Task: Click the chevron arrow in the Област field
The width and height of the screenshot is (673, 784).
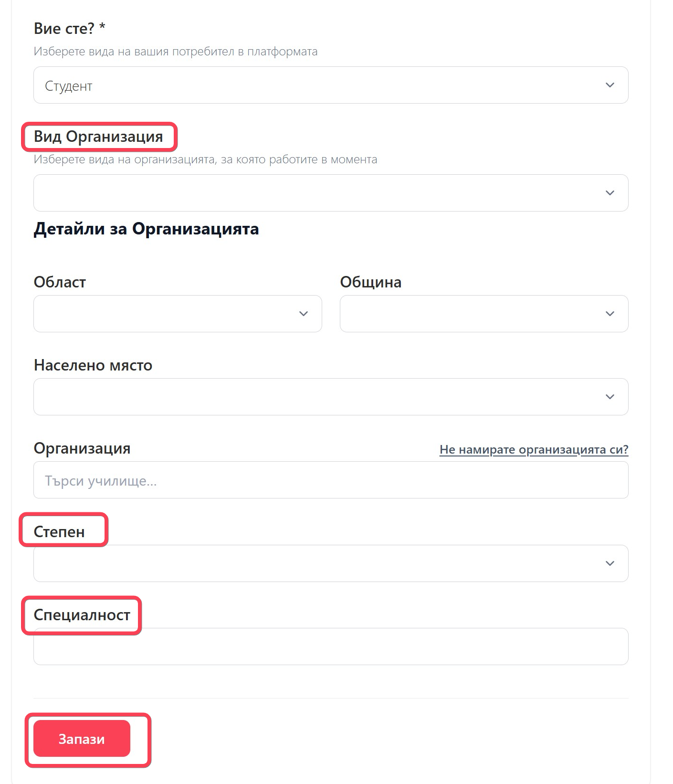Action: (304, 314)
